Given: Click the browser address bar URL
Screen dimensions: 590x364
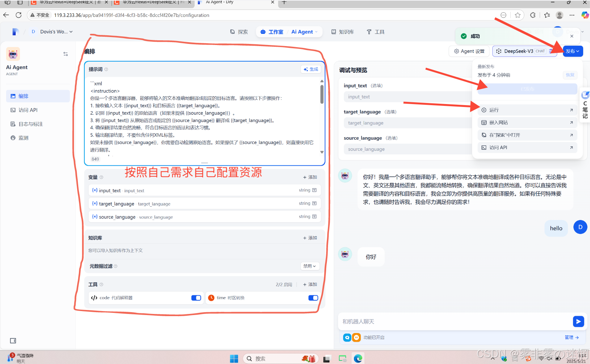Looking at the screenshot, I should point(132,15).
